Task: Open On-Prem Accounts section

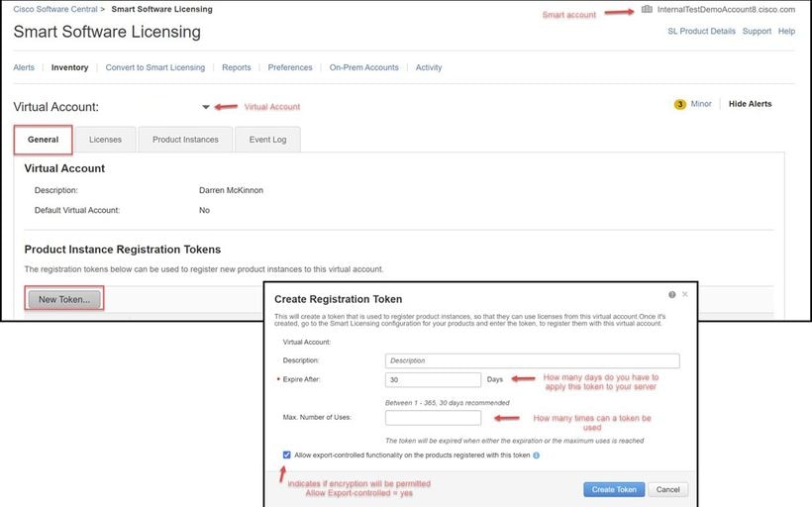Action: pos(364,67)
